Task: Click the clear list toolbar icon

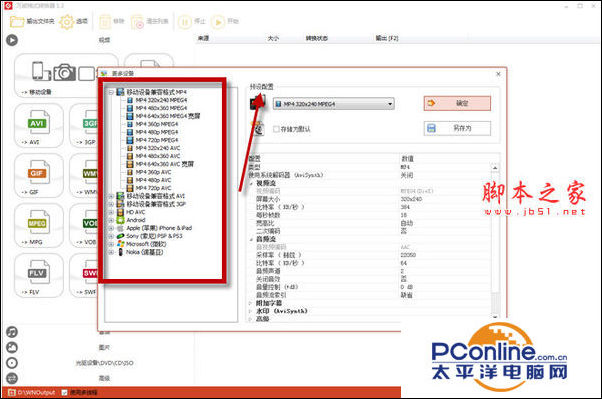Action: coord(137,22)
